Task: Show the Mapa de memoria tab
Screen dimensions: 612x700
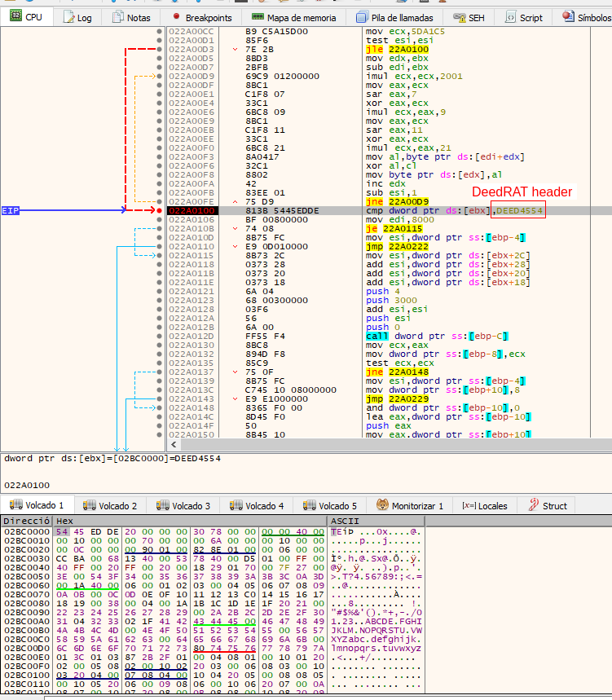Action: pos(294,17)
